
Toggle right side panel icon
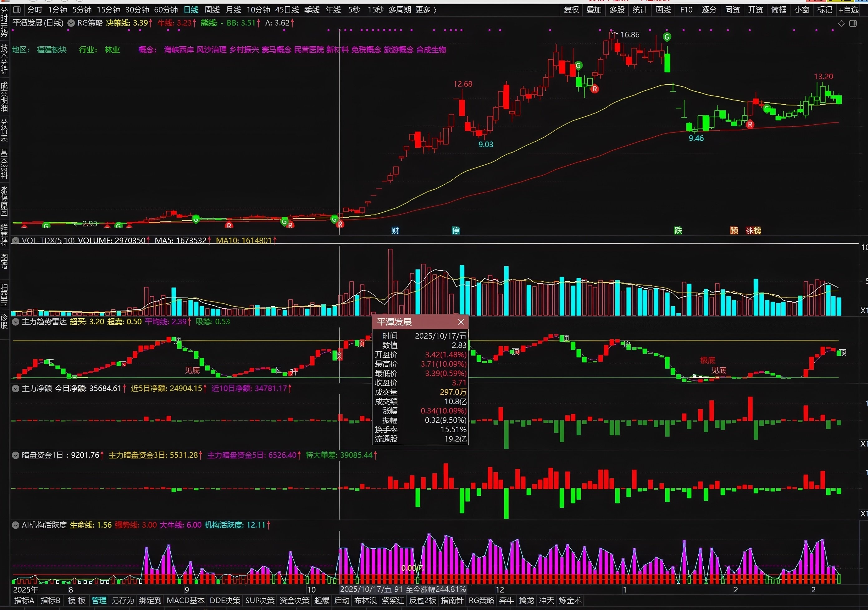853,23
